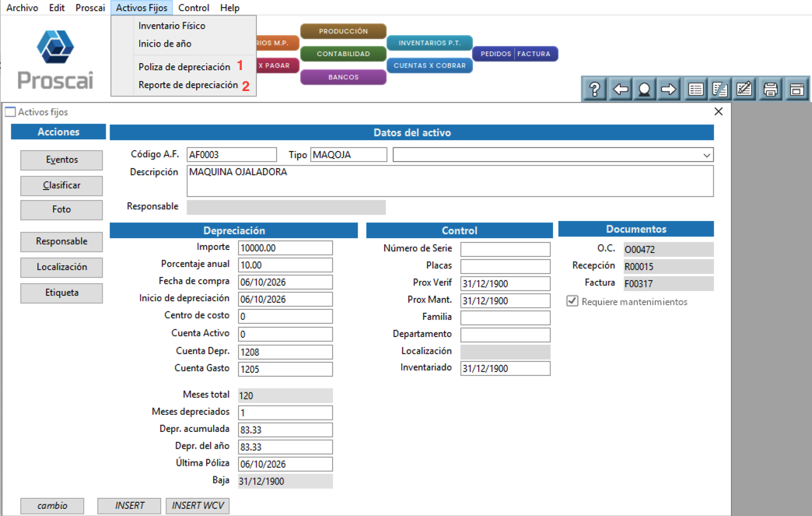812x516 pixels.
Task: Go to previous record with left arrow
Action: pyautogui.click(x=620, y=89)
